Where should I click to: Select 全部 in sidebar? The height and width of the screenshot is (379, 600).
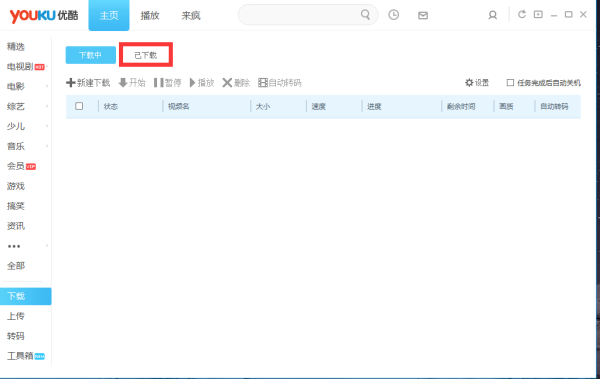tap(16, 266)
